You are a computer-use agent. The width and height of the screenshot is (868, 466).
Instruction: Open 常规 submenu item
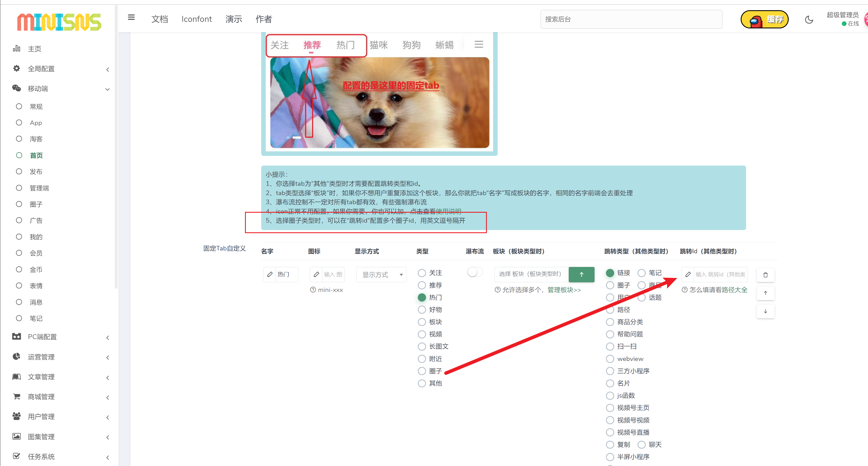[36, 106]
